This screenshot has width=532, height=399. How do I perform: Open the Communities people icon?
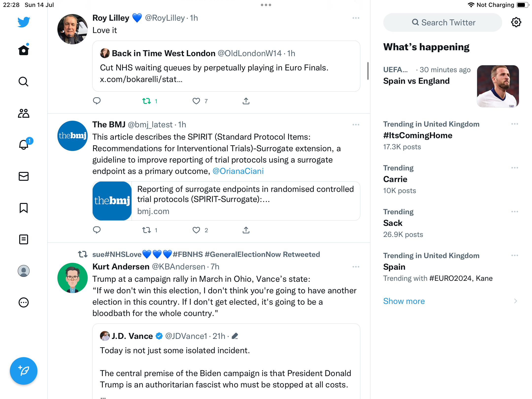click(x=24, y=113)
